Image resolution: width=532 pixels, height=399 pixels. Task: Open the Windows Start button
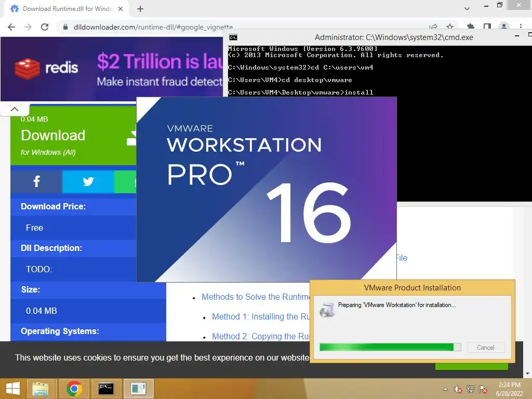(13, 389)
